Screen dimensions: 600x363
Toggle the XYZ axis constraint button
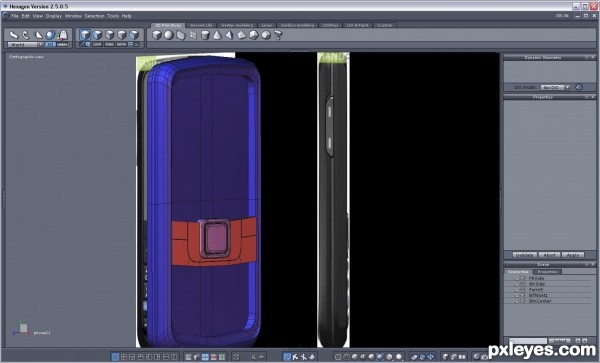coord(50,44)
